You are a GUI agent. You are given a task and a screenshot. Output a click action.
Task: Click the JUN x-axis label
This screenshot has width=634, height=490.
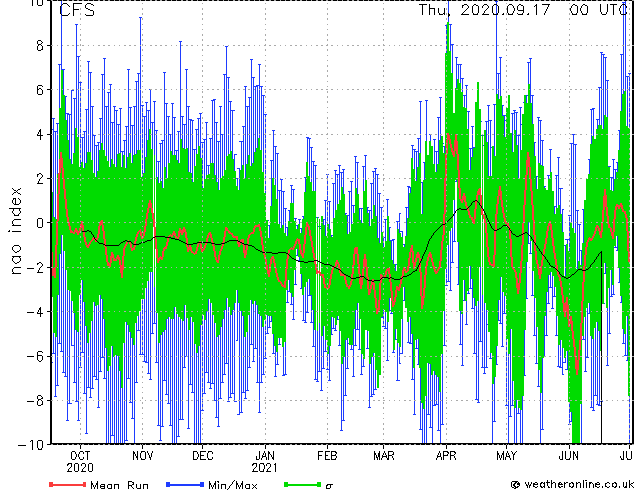click(568, 456)
